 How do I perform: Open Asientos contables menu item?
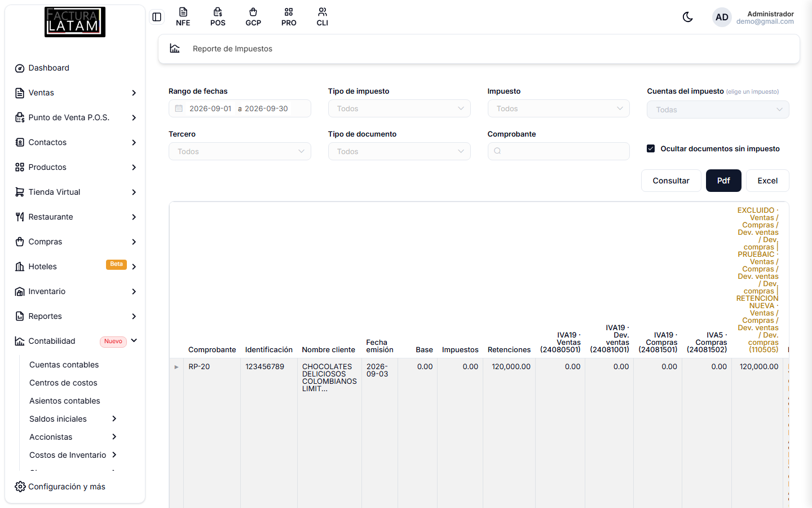pyautogui.click(x=64, y=401)
